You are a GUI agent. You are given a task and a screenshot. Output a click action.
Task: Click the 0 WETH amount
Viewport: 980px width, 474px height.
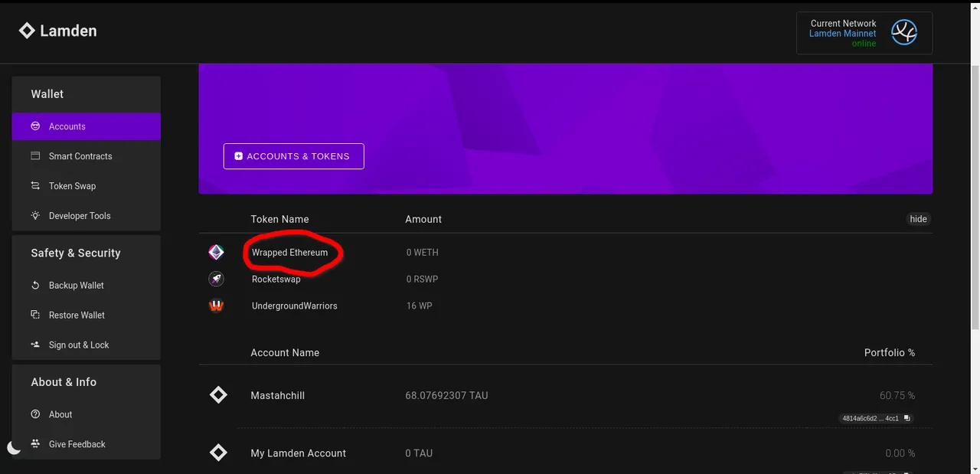423,253
